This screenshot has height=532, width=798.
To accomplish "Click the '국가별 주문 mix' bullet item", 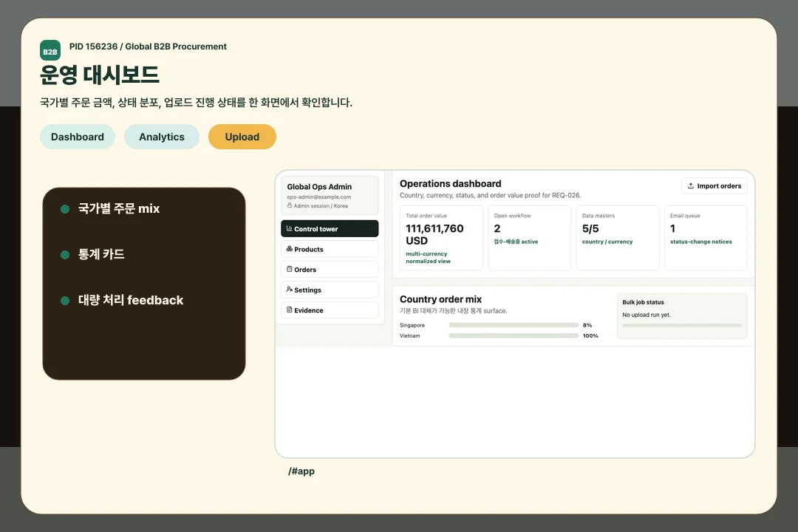I will point(110,208).
